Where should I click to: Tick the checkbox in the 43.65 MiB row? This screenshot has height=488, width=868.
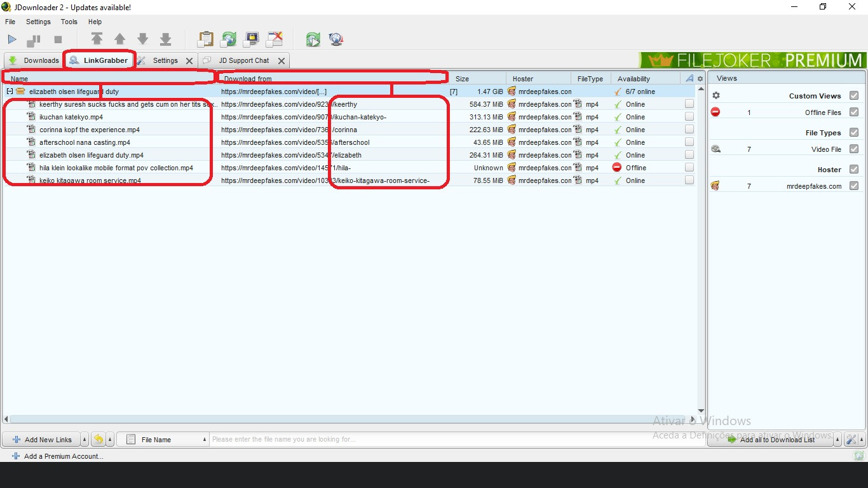(x=689, y=142)
